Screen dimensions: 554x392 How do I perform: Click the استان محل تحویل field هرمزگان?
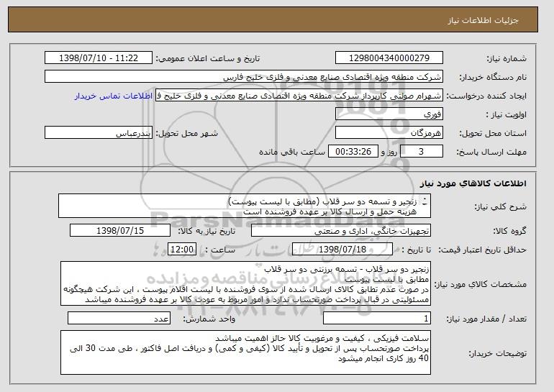point(389,133)
